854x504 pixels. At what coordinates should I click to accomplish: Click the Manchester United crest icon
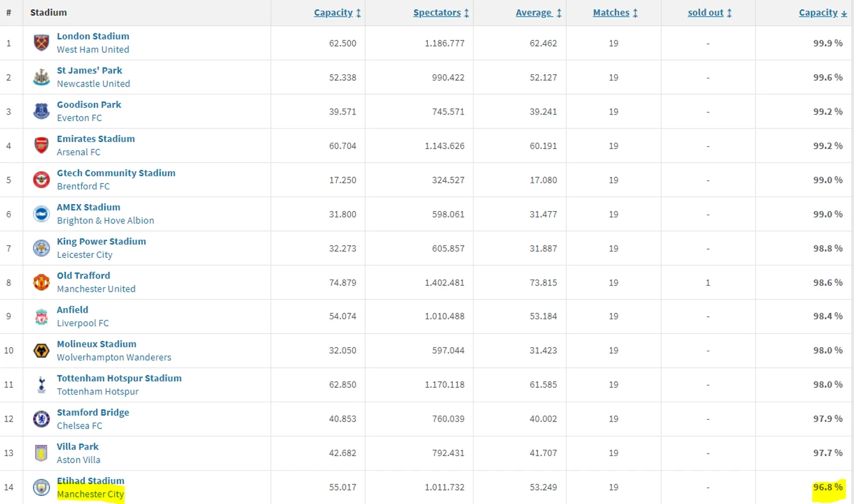pos(41,282)
